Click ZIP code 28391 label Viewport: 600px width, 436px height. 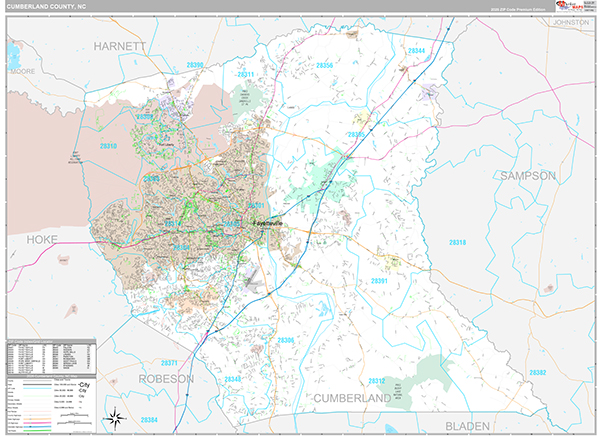coord(380,281)
